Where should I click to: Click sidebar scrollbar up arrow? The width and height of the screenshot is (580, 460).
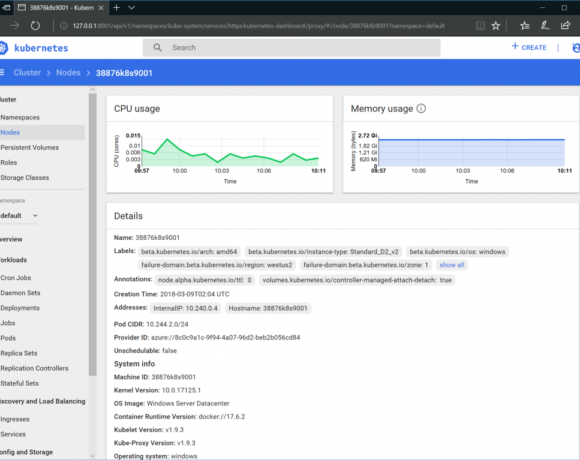92,89
